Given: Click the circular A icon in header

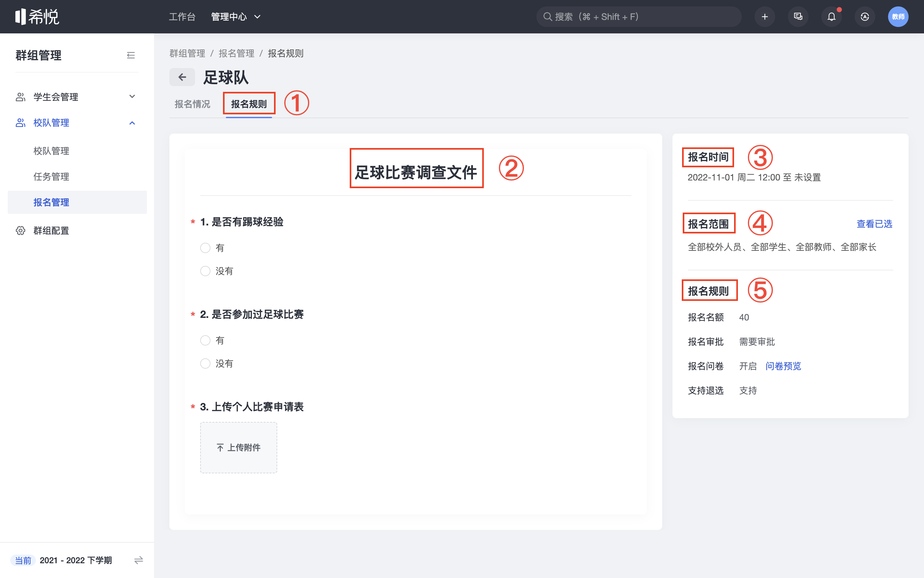Looking at the screenshot, I should pos(865,16).
